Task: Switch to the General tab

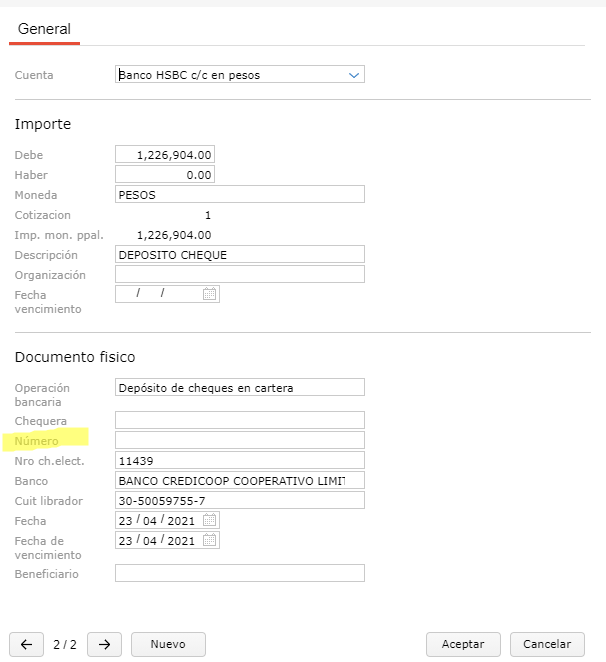Action: (x=44, y=29)
